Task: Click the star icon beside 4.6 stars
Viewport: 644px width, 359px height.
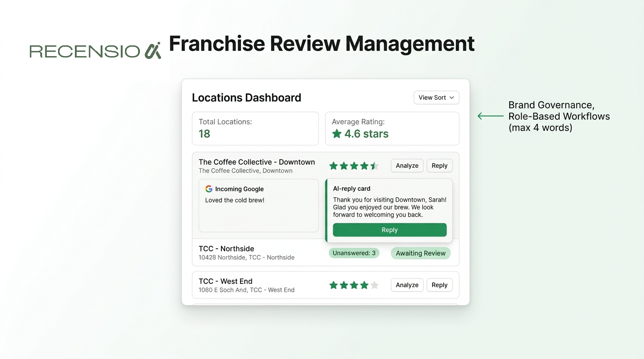Action: tap(337, 134)
